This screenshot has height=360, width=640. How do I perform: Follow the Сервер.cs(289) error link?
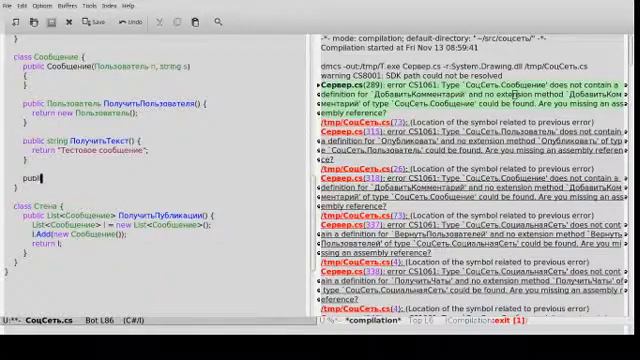tap(352, 85)
